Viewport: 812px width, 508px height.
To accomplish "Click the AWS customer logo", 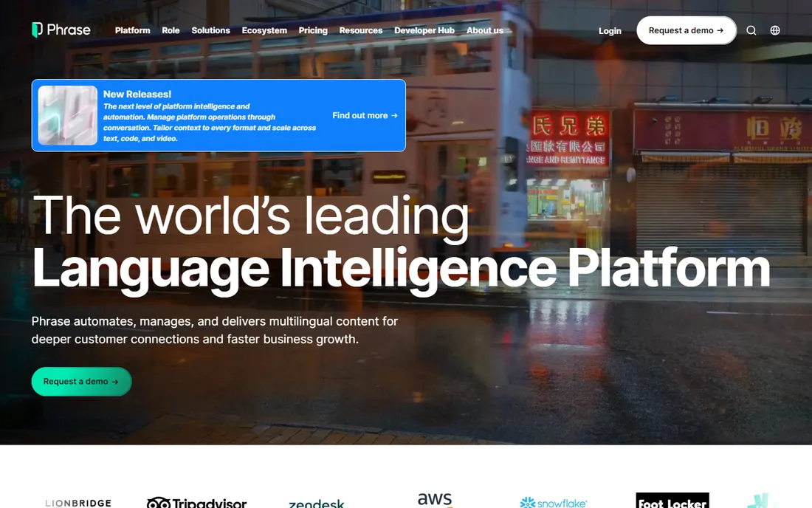I will 435,500.
